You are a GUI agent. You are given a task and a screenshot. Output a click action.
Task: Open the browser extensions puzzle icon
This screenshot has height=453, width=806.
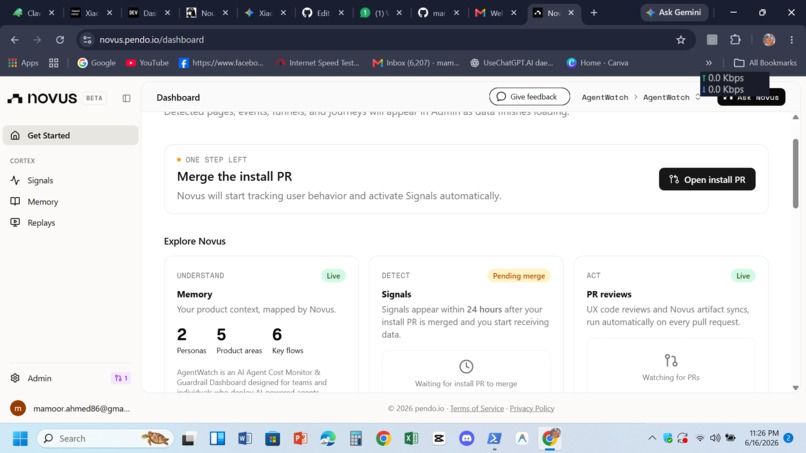(x=736, y=40)
